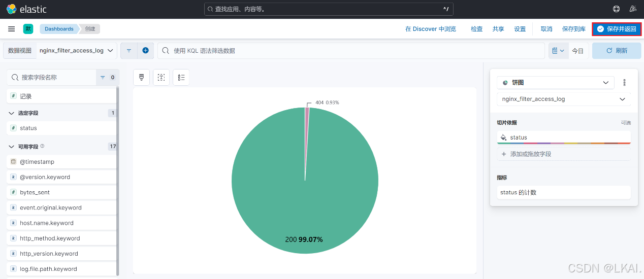Open the newsfeed celebration icon

click(x=633, y=9)
